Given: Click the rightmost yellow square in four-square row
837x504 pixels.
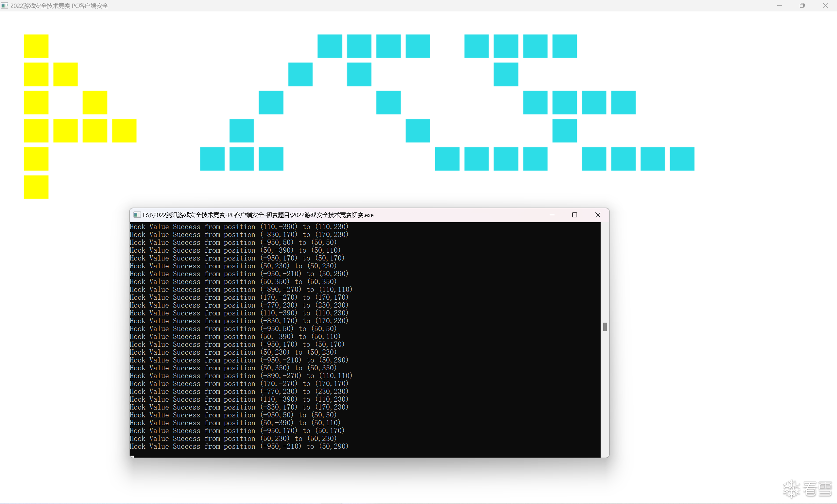Looking at the screenshot, I should pyautogui.click(x=124, y=131).
